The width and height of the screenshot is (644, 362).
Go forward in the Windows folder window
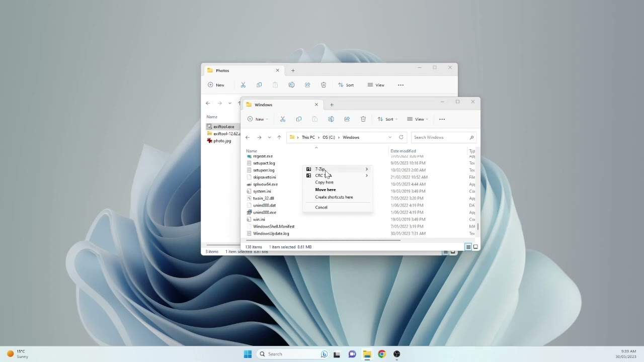click(x=259, y=137)
